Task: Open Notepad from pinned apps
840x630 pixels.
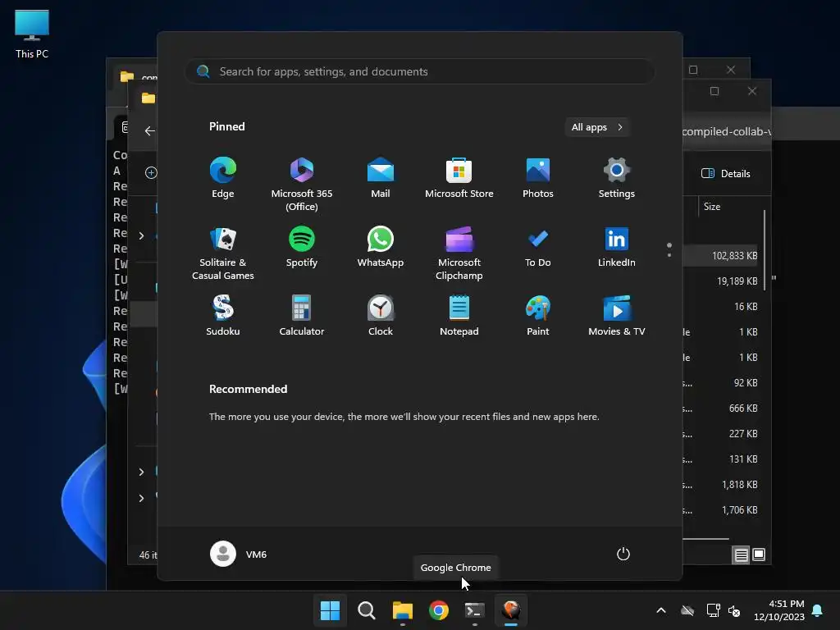Action: point(459,316)
